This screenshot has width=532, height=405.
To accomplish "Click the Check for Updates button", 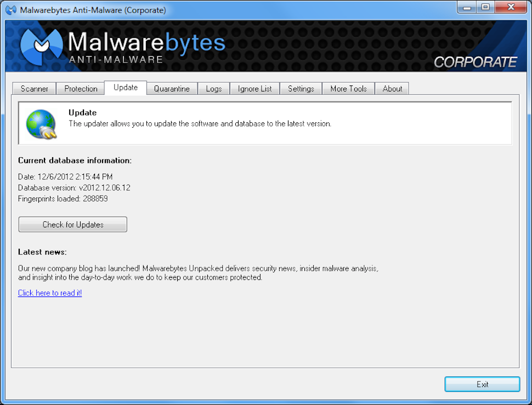I will pyautogui.click(x=72, y=224).
